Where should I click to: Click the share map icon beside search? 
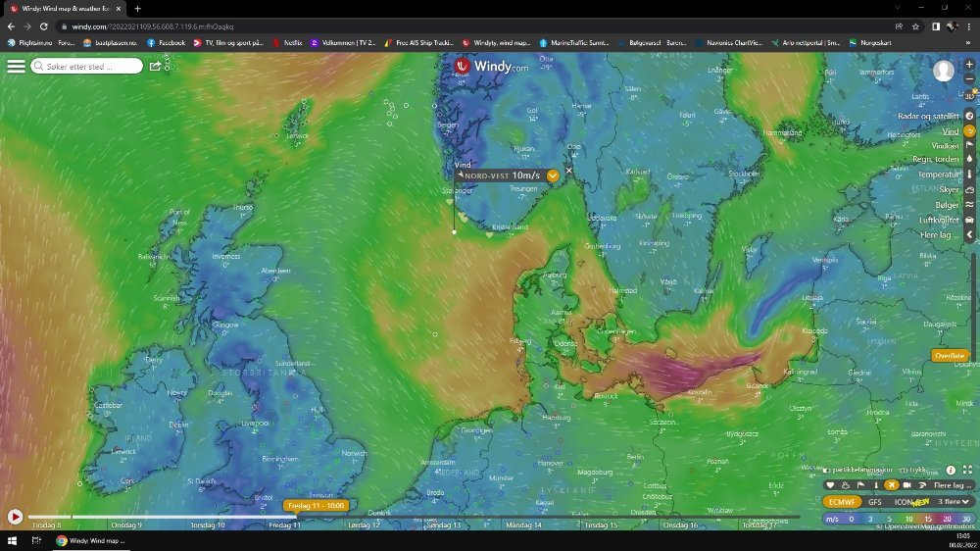(x=155, y=66)
